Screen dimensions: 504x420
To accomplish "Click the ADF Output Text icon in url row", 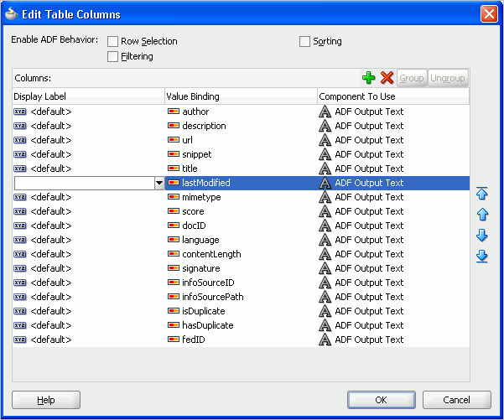I will pos(325,140).
